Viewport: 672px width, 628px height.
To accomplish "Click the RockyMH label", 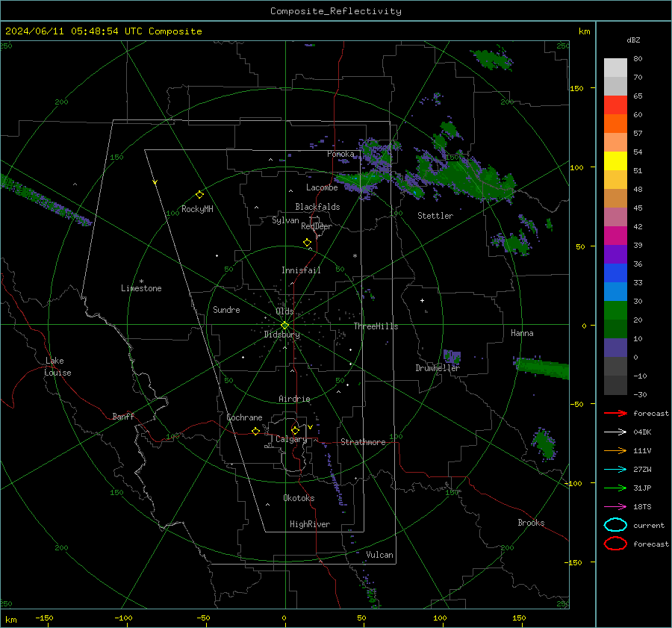I will click(x=197, y=209).
